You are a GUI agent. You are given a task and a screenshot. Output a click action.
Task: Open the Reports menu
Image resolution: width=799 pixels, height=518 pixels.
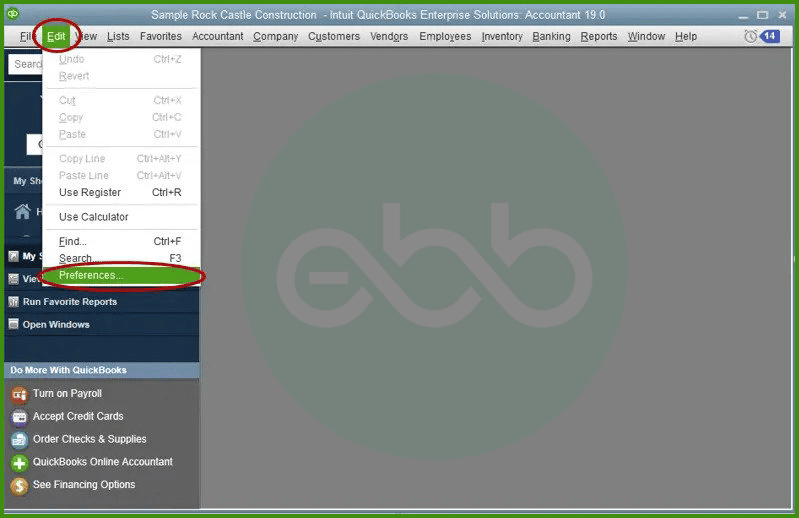pos(599,36)
